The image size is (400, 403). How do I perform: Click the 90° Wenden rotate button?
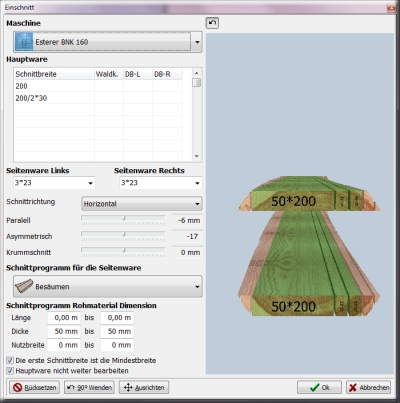pyautogui.click(x=89, y=387)
